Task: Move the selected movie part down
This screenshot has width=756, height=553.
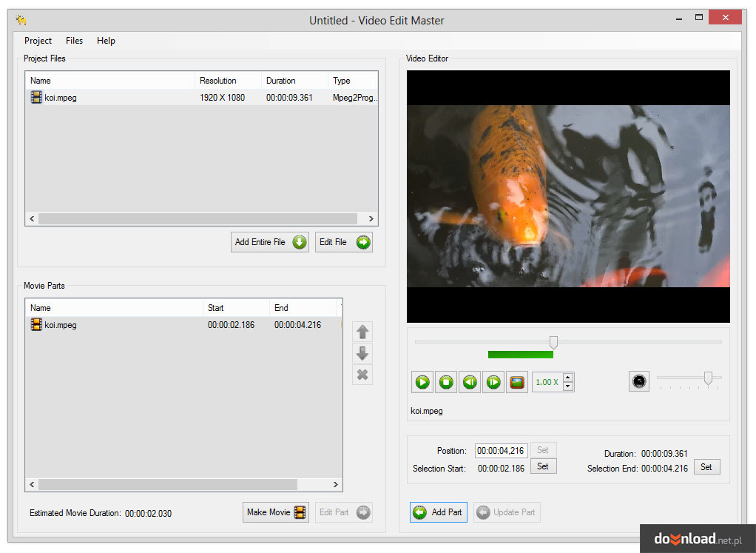Action: tap(362, 353)
